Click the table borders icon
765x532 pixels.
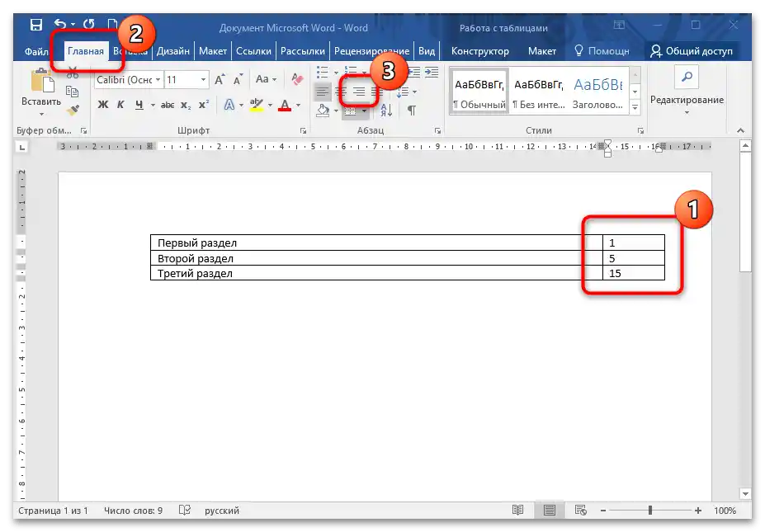coord(350,111)
